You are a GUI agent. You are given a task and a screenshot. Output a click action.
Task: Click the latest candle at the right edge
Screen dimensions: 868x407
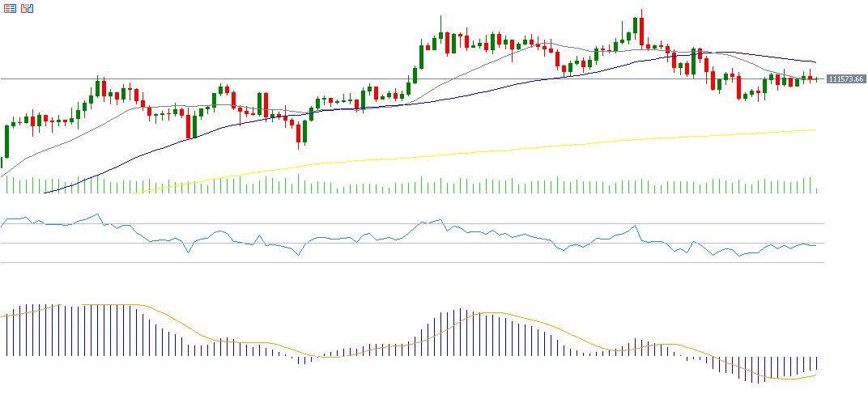[x=816, y=79]
